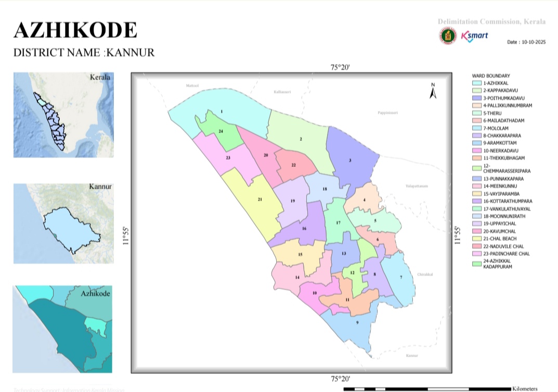This screenshot has width=558, height=392.
Task: Click the Delimitation Commission, Kerala header
Action: pos(491,22)
